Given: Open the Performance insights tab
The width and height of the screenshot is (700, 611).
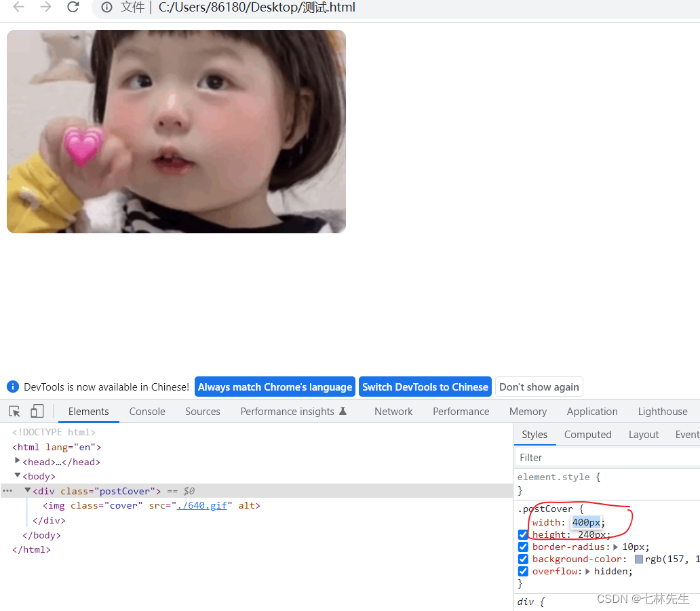Looking at the screenshot, I should [293, 412].
